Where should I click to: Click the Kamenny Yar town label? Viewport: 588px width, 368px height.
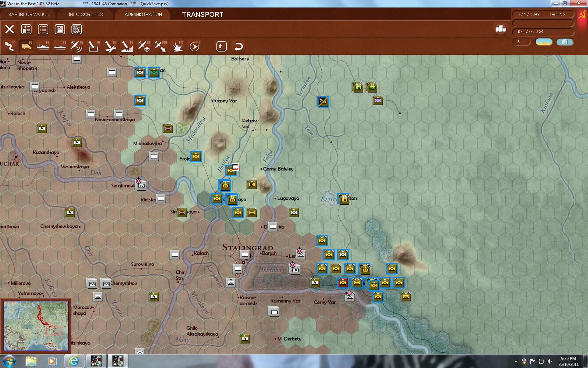[x=285, y=301]
